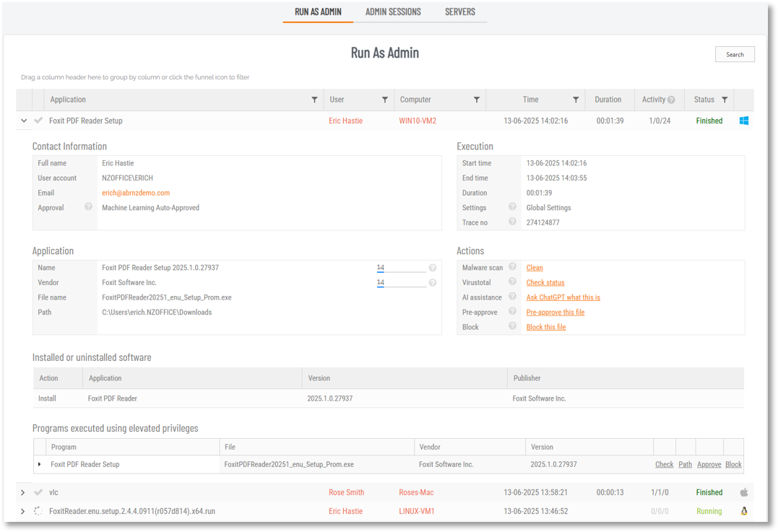Click the Check status link for Virustotal
Screen dimensions: 778x532
pyautogui.click(x=545, y=283)
